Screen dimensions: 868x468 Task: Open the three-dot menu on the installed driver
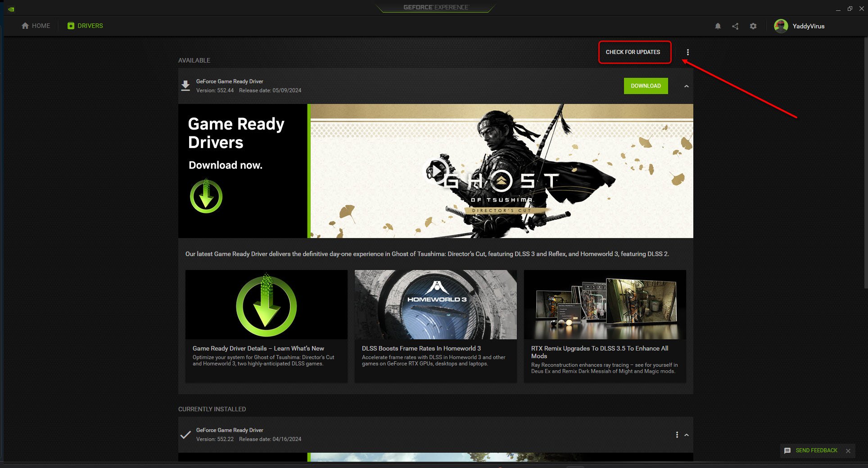pos(677,435)
